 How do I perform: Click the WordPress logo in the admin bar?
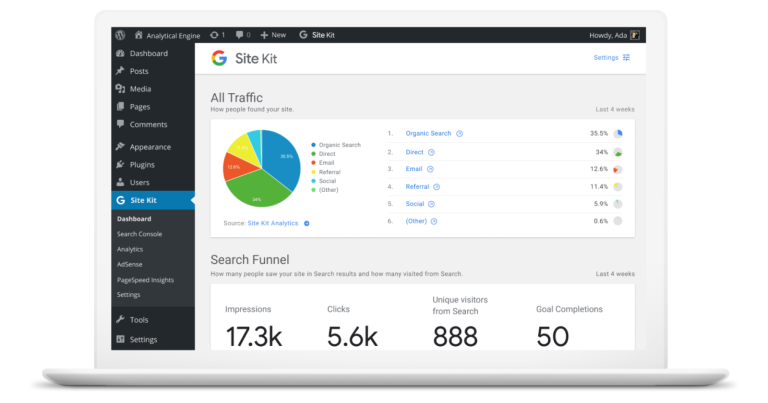pyautogui.click(x=120, y=35)
